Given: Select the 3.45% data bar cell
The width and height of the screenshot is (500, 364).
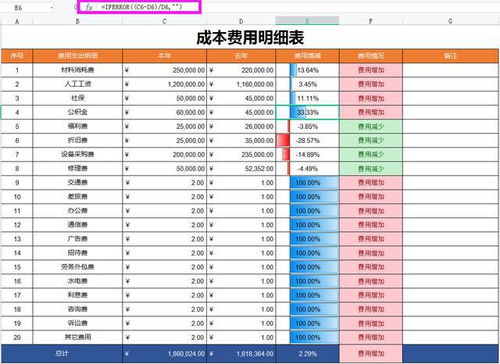Looking at the screenshot, I should coord(307,84).
